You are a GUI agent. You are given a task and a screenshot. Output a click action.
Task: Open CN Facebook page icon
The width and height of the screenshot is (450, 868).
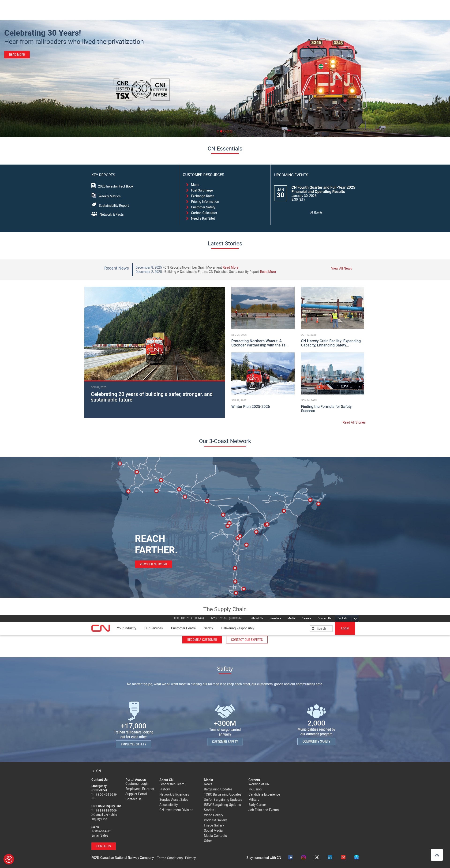290,857
